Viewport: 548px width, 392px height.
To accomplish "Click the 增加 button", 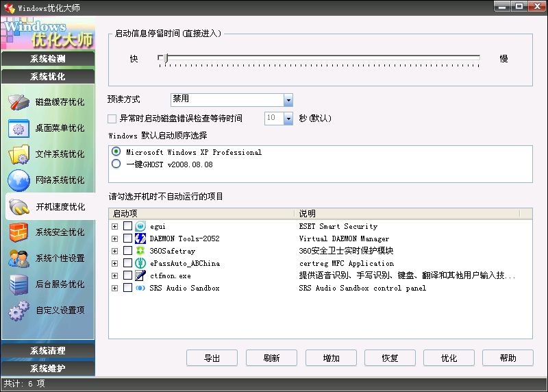I will (x=331, y=358).
